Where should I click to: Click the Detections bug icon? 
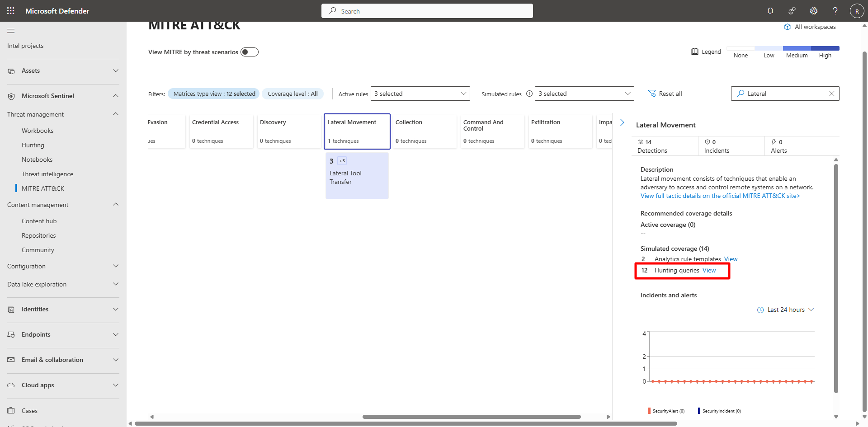[x=641, y=142]
